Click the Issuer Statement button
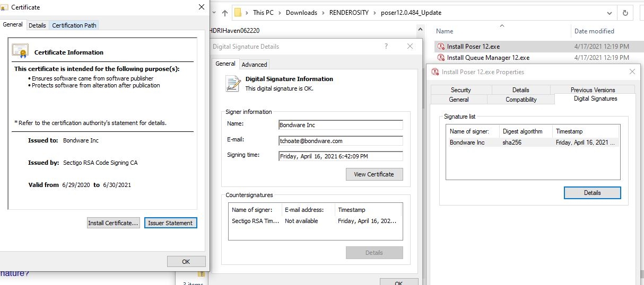 (x=170, y=223)
